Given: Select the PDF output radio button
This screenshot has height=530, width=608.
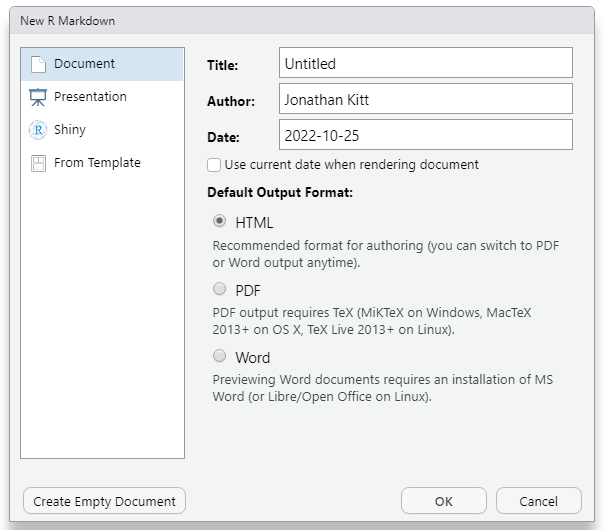Looking at the screenshot, I should point(220,289).
